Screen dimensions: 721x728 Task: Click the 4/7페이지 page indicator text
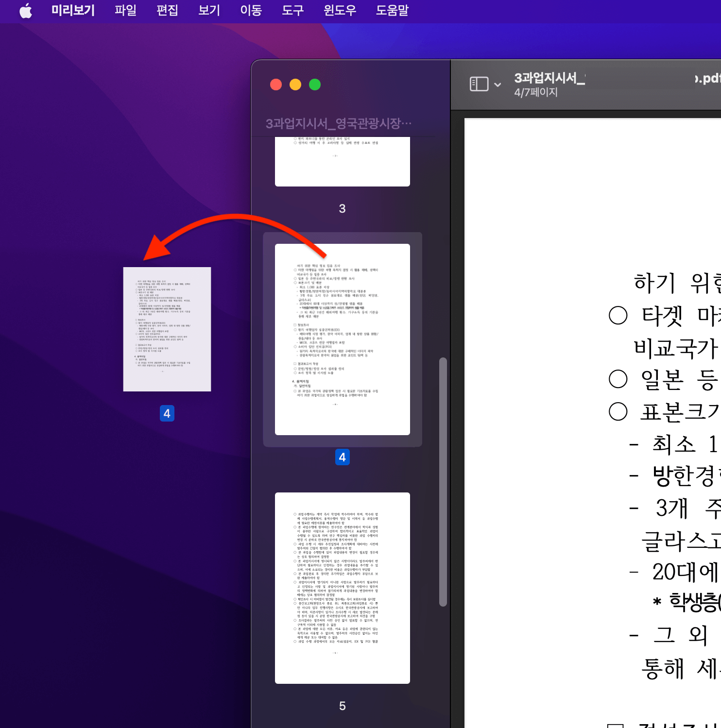(536, 92)
